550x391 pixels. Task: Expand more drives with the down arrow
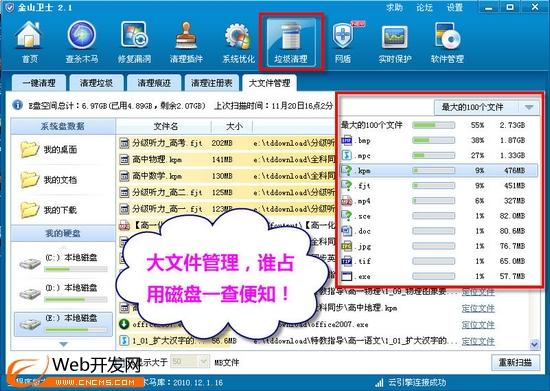(x=63, y=344)
